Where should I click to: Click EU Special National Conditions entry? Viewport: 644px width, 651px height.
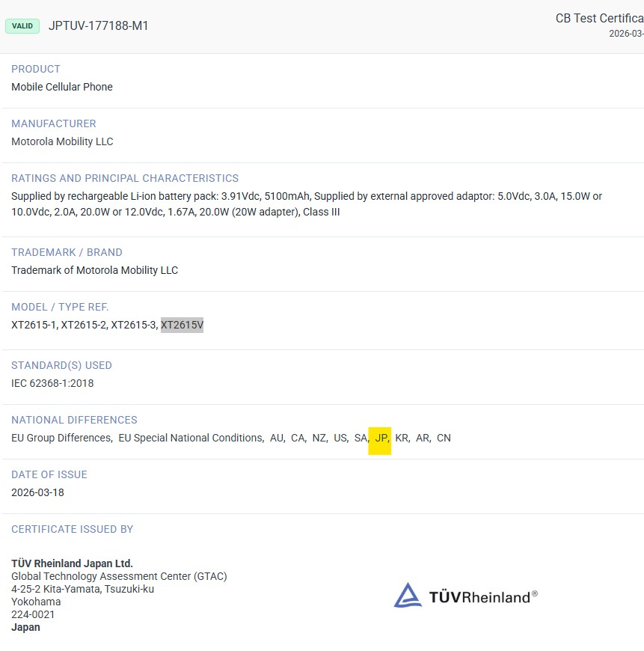190,438
